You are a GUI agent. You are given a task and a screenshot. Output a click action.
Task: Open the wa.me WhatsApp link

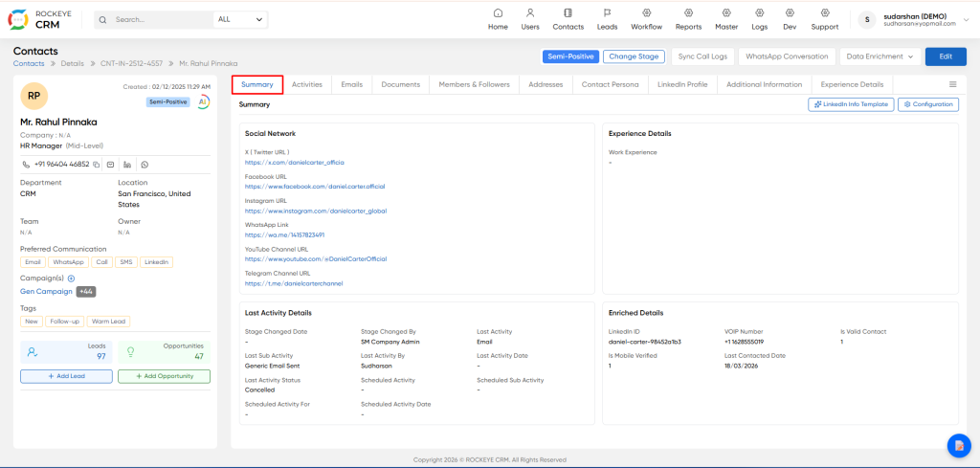click(x=284, y=234)
